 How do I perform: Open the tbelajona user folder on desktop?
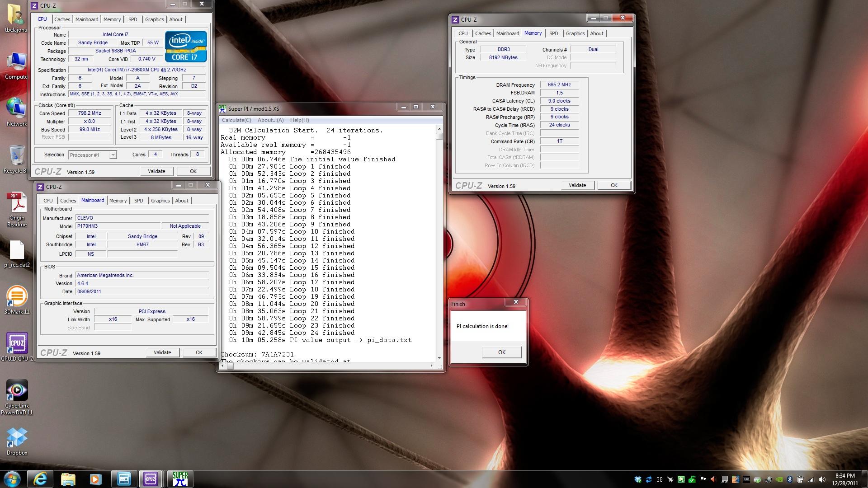16,18
